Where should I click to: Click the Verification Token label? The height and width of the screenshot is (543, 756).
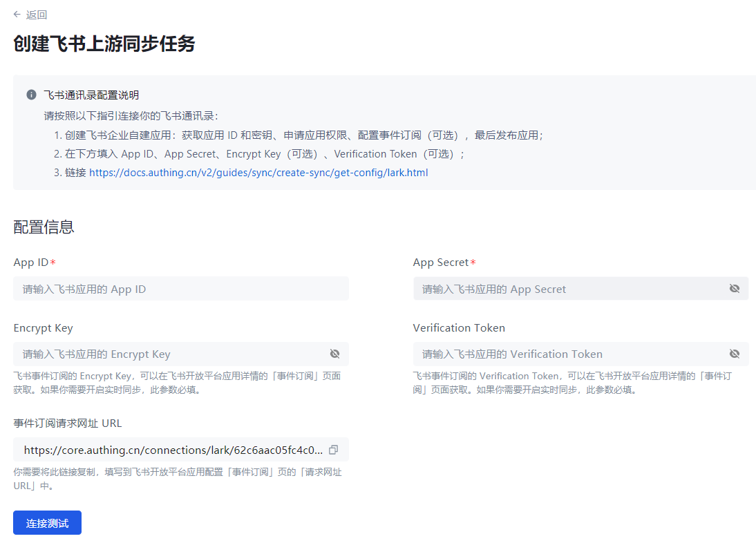[459, 328]
